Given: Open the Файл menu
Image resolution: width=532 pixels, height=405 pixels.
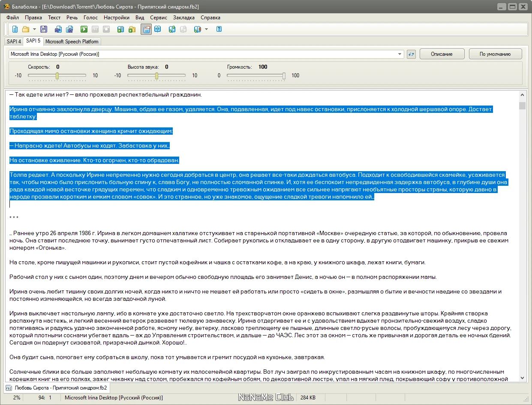Looking at the screenshot, I should (13, 18).
